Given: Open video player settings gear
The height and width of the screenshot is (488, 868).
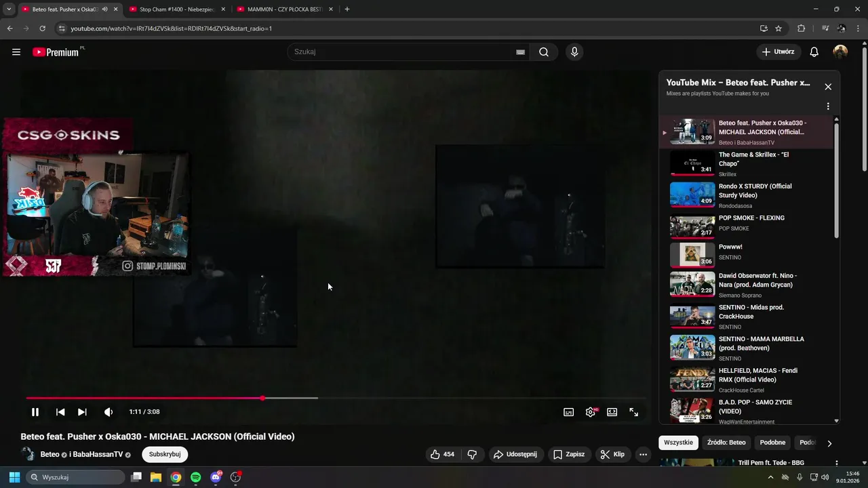Looking at the screenshot, I should (x=591, y=412).
